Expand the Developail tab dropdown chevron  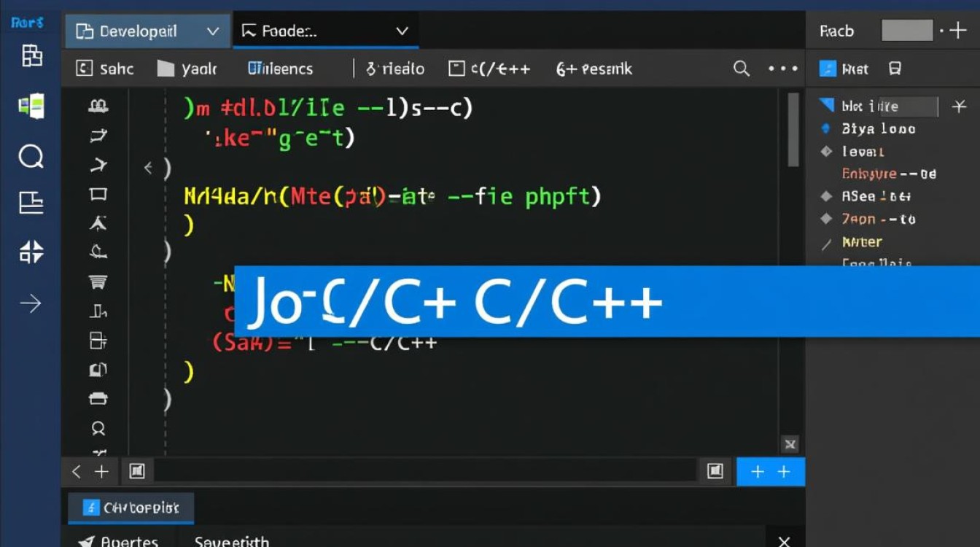point(213,31)
